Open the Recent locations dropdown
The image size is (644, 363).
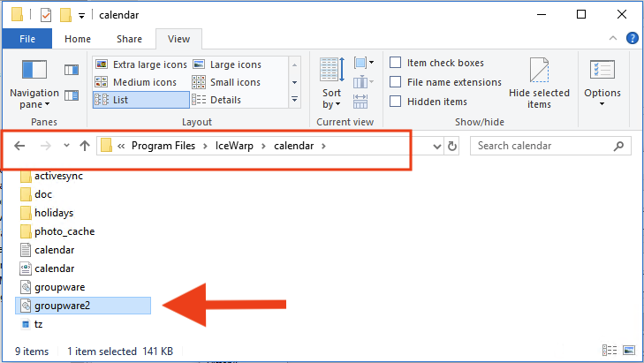pos(66,146)
